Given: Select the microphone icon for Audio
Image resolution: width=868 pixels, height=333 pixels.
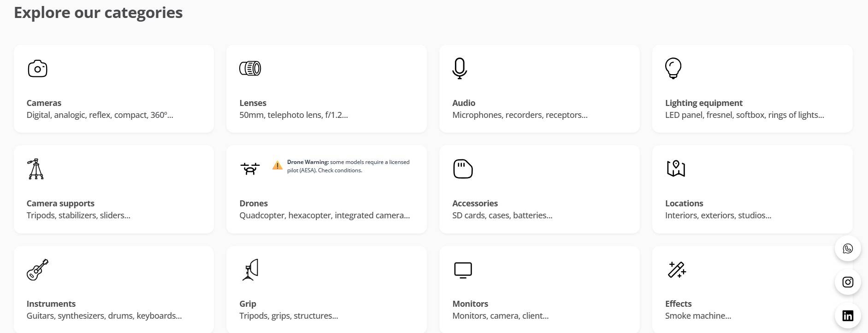Looking at the screenshot, I should tap(460, 69).
